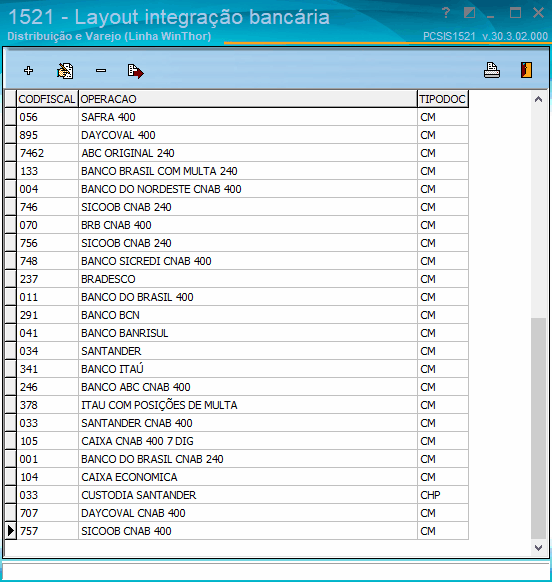Click the row selector beside code 757
The image size is (552, 582).
11,531
